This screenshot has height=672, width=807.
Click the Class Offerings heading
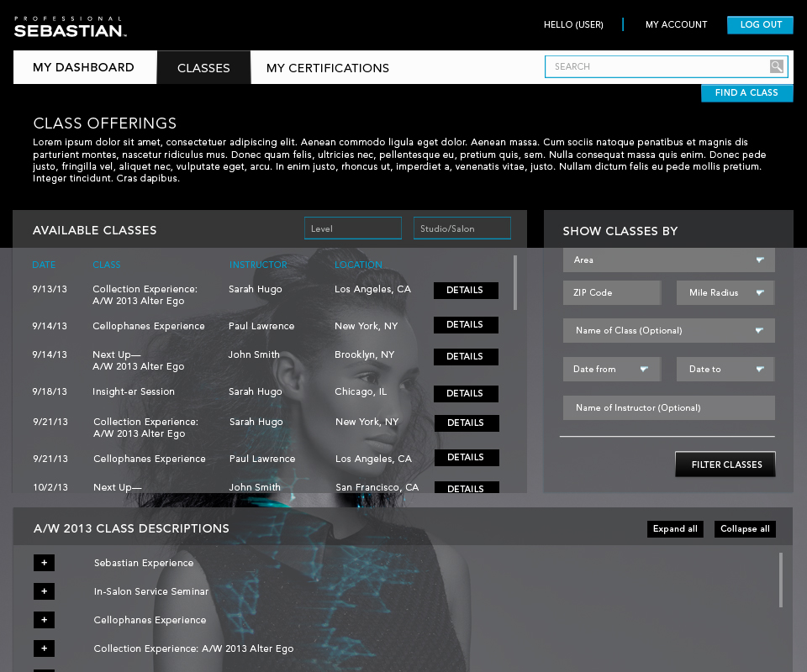[105, 123]
